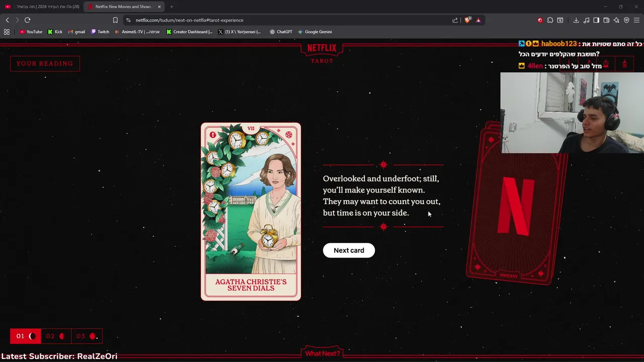This screenshot has height=362, width=644.
Task: Select card step 02 indicator
Action: [55, 336]
